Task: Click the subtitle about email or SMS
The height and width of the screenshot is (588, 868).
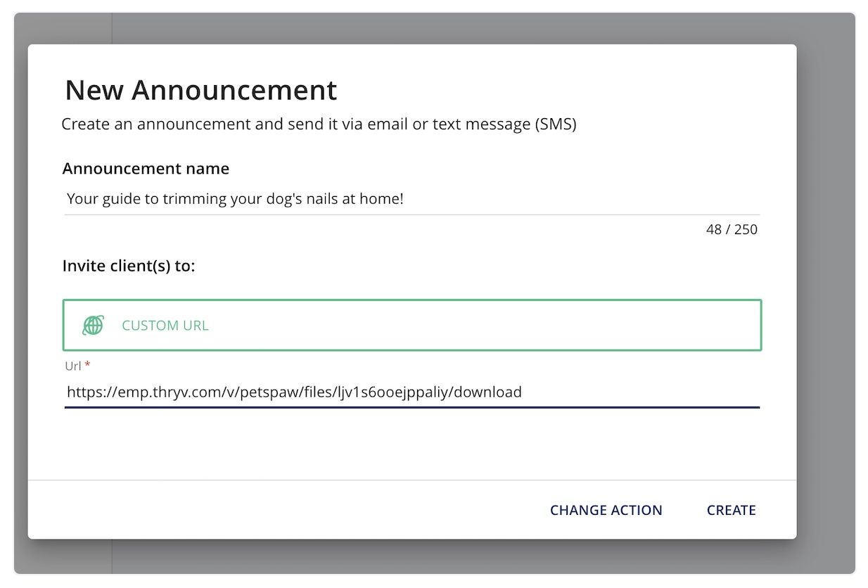Action: point(319,124)
